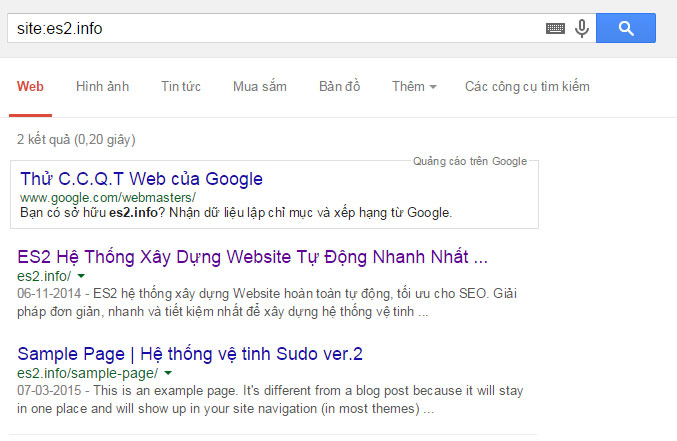The image size is (677, 441).
Task: Click the 2 kết quả (0,20 giây) text
Action: tap(76, 140)
